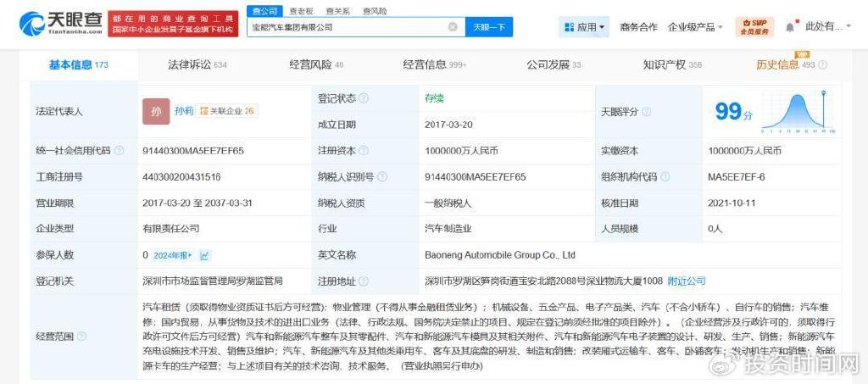The image size is (868, 384).
Task: Select the 经营风险 40 tab
Action: pos(316,64)
